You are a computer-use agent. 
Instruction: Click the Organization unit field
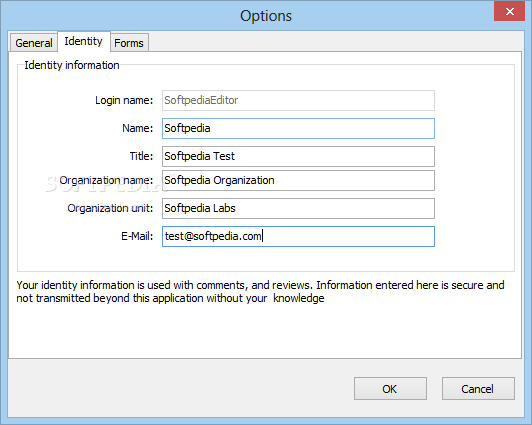298,208
